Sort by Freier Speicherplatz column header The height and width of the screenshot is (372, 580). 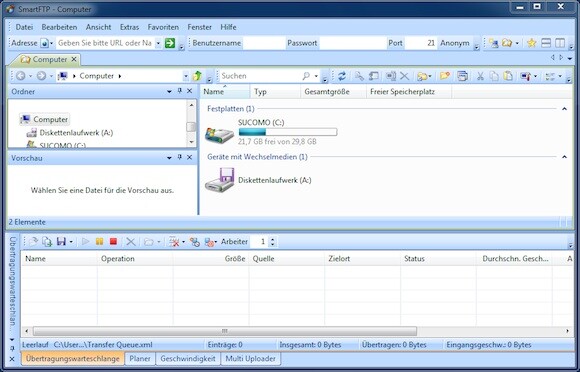408,92
